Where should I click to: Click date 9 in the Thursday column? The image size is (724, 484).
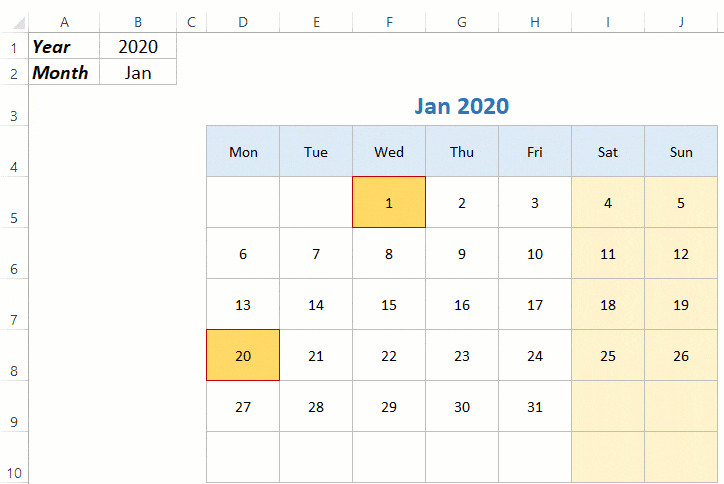click(x=462, y=254)
